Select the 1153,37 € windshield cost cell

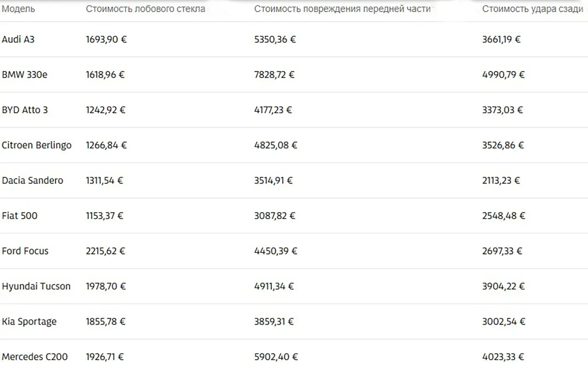click(105, 216)
